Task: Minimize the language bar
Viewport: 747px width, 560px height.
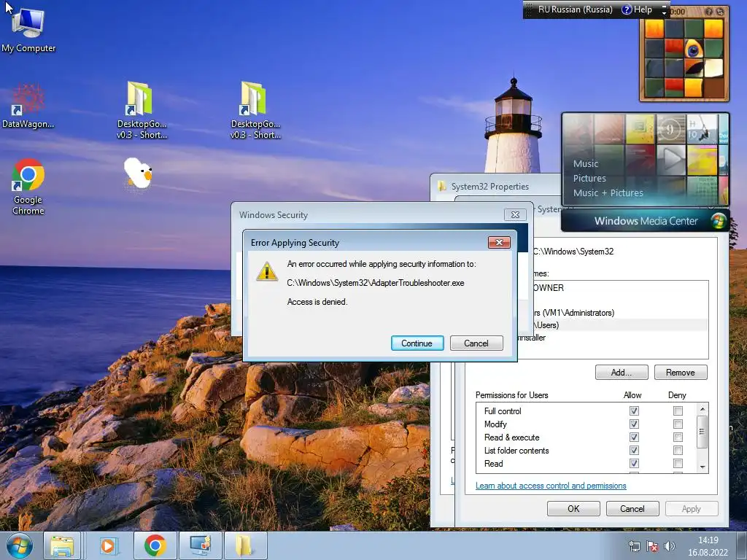Action: click(x=664, y=6)
